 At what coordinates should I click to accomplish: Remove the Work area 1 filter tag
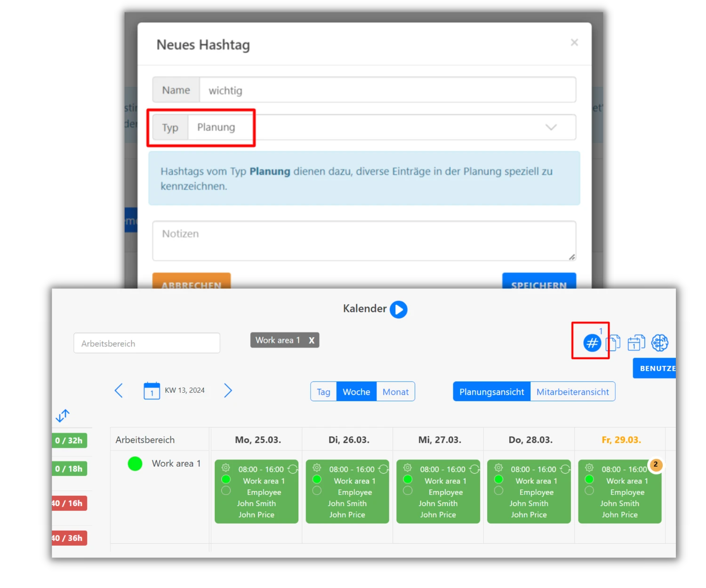(x=312, y=341)
